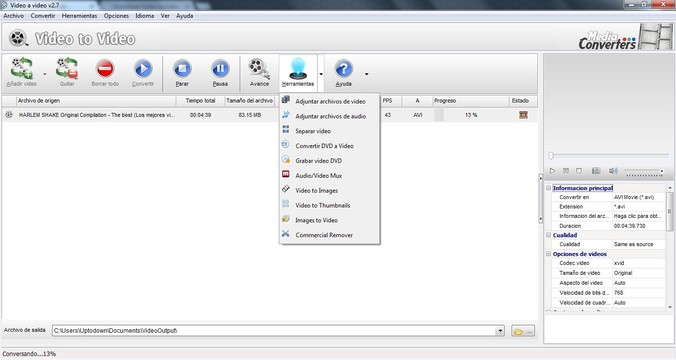
Task: Open Añadir video dropdown arrow
Action: click(x=44, y=74)
